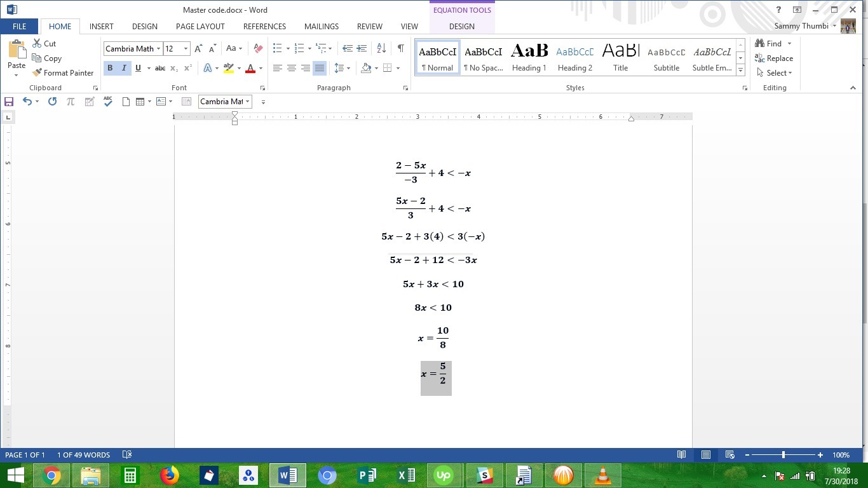Click the paint bucket Shading icon

365,68
